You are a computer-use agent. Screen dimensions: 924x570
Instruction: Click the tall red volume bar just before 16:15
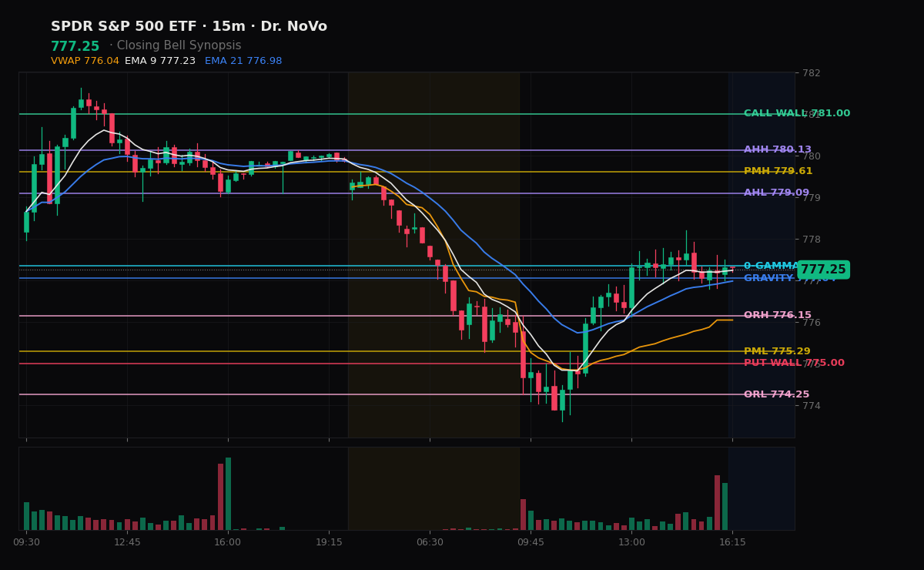[x=717, y=502]
